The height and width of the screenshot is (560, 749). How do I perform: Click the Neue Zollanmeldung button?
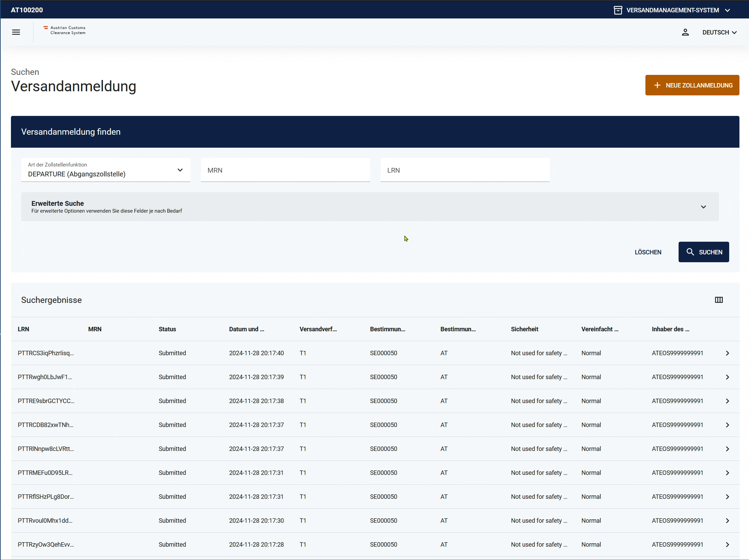coord(692,85)
